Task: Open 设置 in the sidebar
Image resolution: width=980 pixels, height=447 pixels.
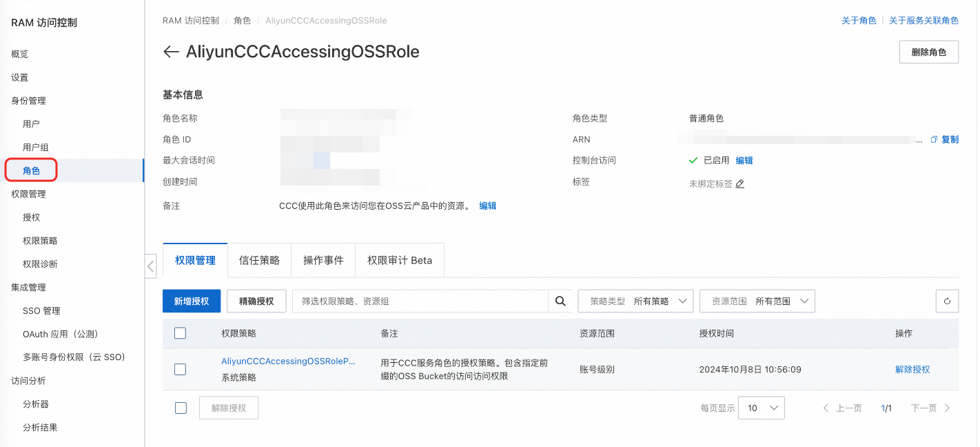Action: click(20, 77)
